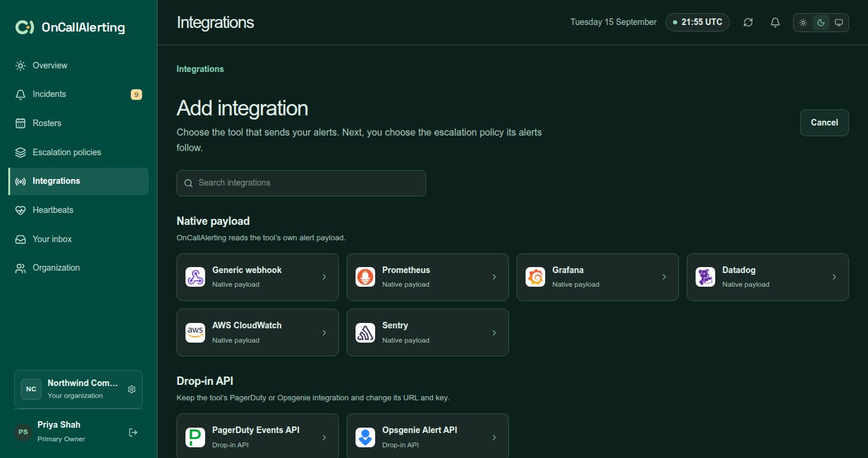Open Prometheus via its chevron
The image size is (868, 458).
(494, 277)
